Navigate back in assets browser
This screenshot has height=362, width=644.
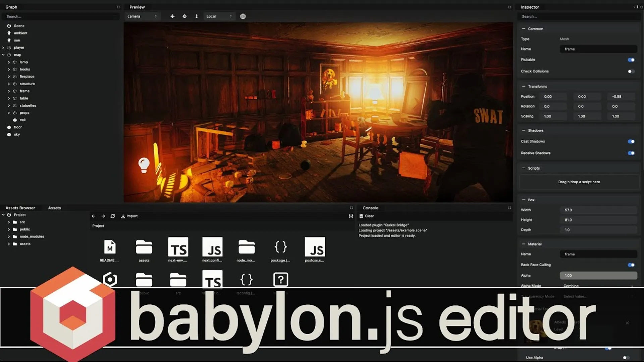click(94, 216)
